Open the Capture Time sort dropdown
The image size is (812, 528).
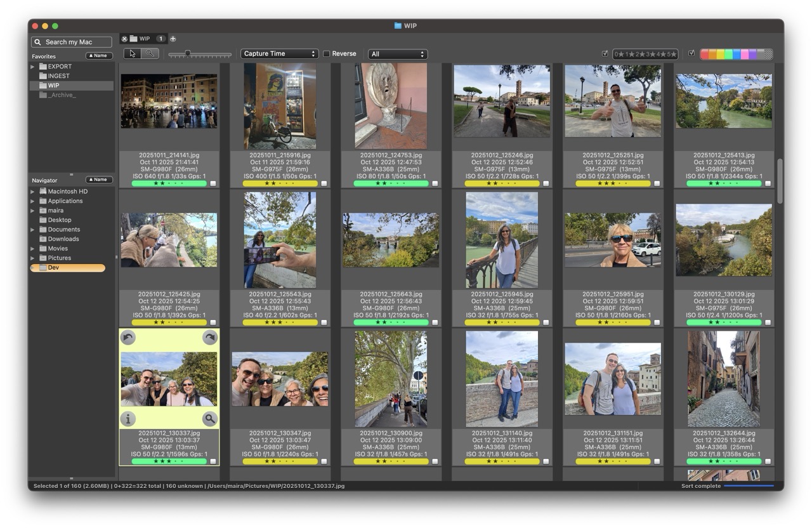coord(279,54)
